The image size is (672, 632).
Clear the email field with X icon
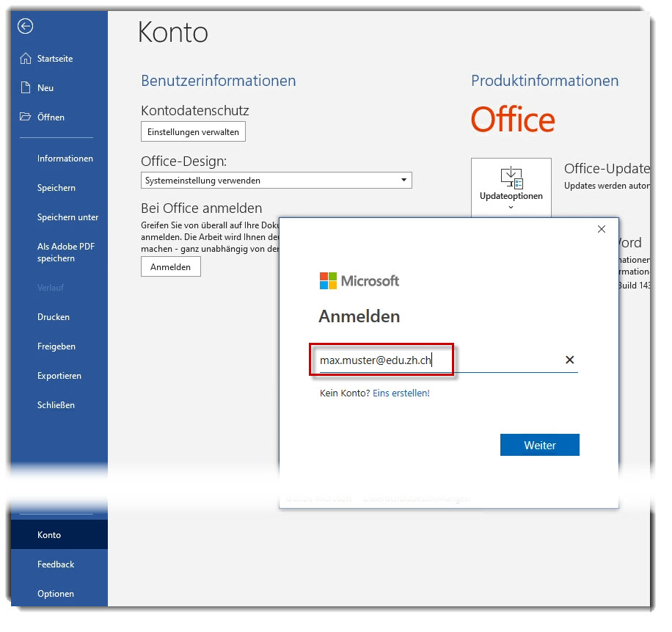[x=569, y=360]
